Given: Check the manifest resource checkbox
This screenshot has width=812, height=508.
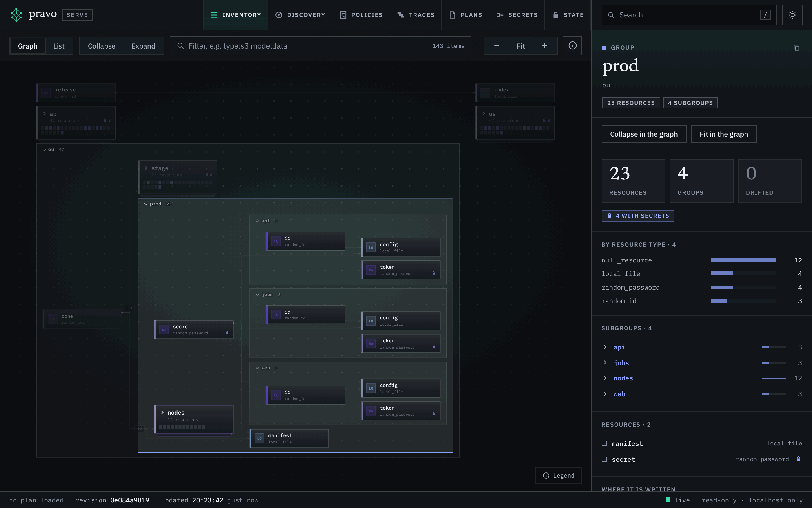Looking at the screenshot, I should pos(604,443).
